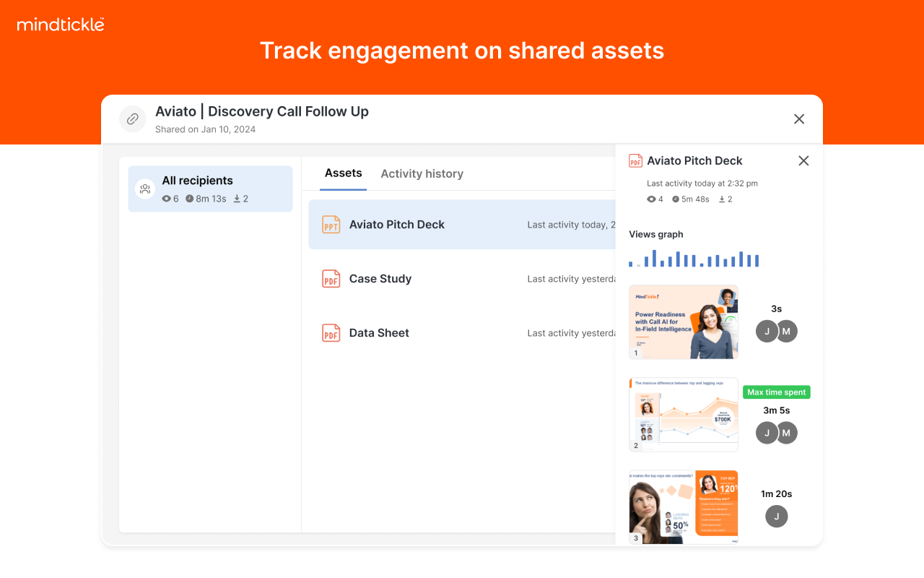Close the Discovery Call Follow Up dialog
Screen dimensions: 924x578
pyautogui.click(x=799, y=119)
